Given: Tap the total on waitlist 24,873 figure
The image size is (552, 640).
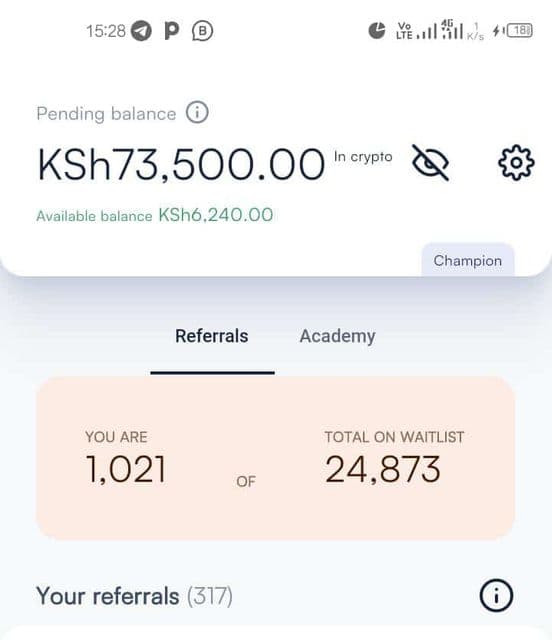Looking at the screenshot, I should pos(383,469).
